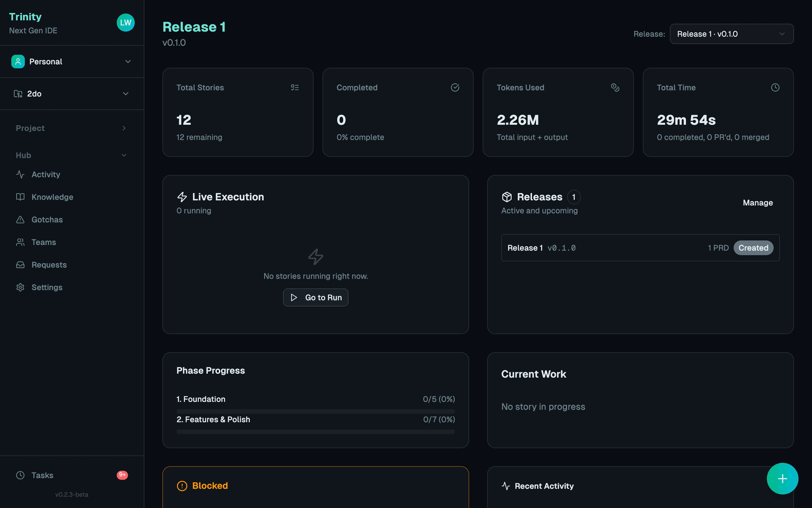Viewport: 812px width, 508px height.
Task: Click the Total Stories card
Action: (238, 112)
